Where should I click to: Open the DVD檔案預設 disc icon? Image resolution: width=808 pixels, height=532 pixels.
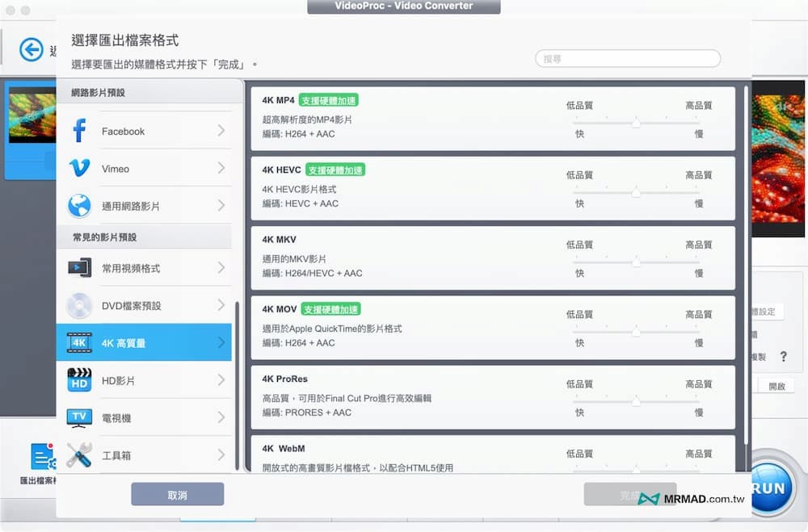[78, 305]
